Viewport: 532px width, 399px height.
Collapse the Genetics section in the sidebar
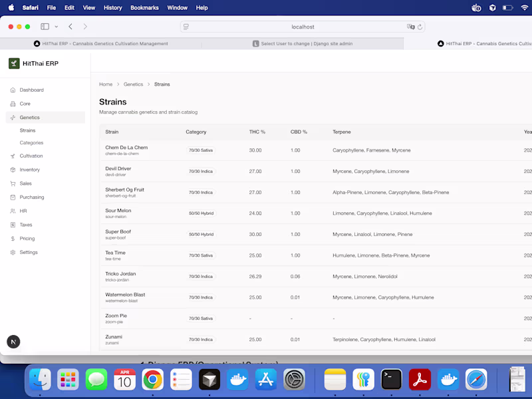pos(29,117)
